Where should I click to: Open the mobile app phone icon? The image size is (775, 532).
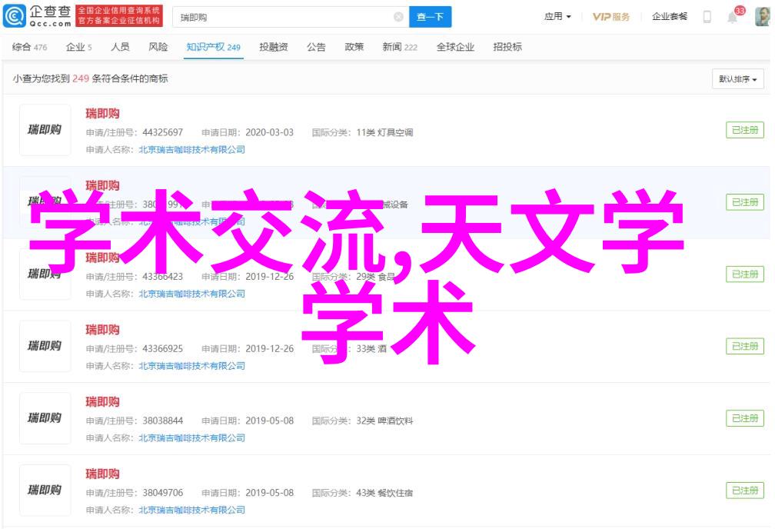707,17
